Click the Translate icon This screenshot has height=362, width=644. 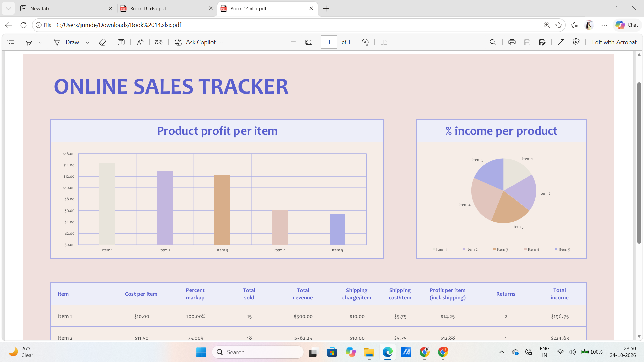pos(159,42)
